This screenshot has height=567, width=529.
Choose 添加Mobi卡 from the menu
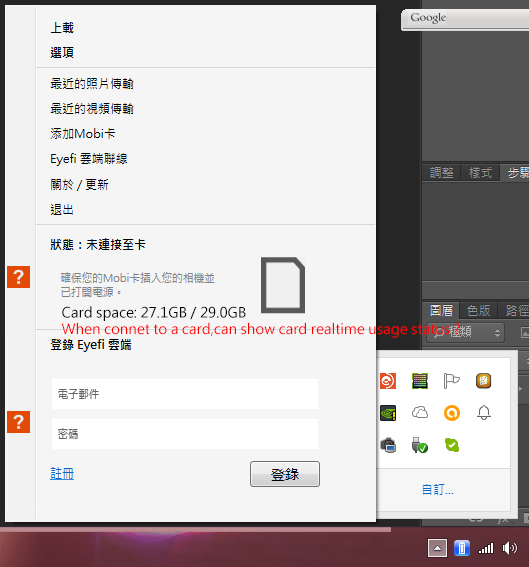(82, 134)
